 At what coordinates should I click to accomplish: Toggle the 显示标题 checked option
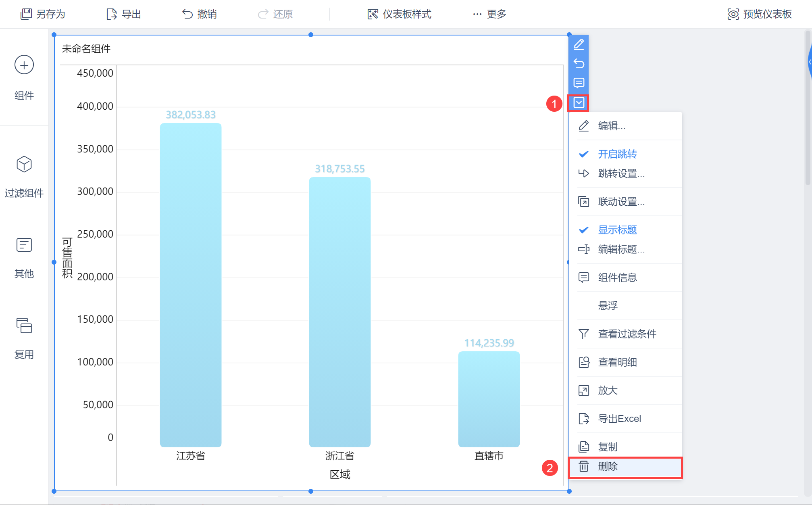point(617,230)
